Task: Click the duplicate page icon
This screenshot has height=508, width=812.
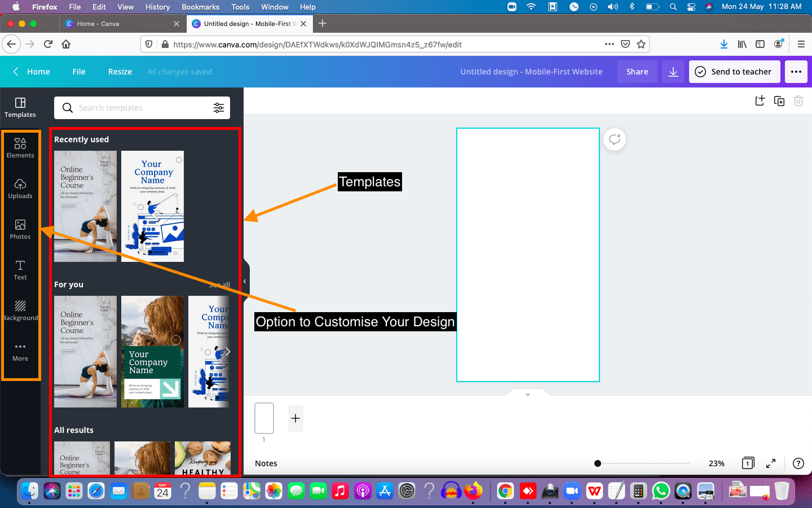Action: (779, 100)
